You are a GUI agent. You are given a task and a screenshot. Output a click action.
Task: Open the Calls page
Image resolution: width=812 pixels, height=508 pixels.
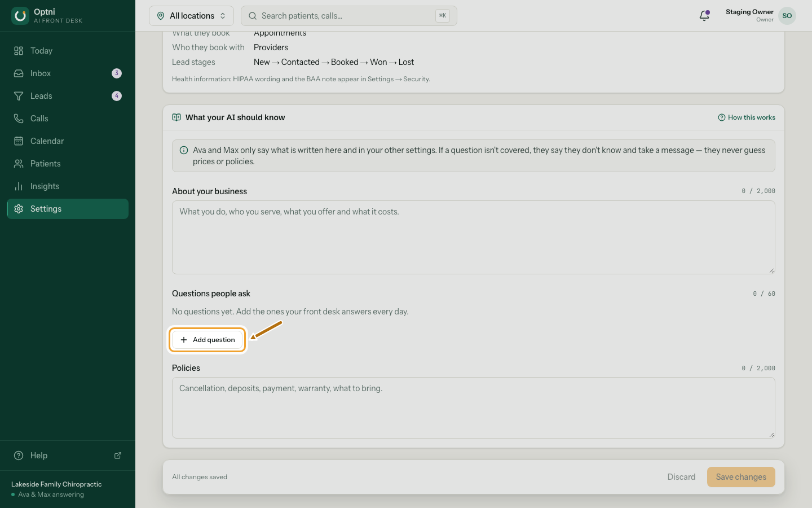pyautogui.click(x=68, y=119)
